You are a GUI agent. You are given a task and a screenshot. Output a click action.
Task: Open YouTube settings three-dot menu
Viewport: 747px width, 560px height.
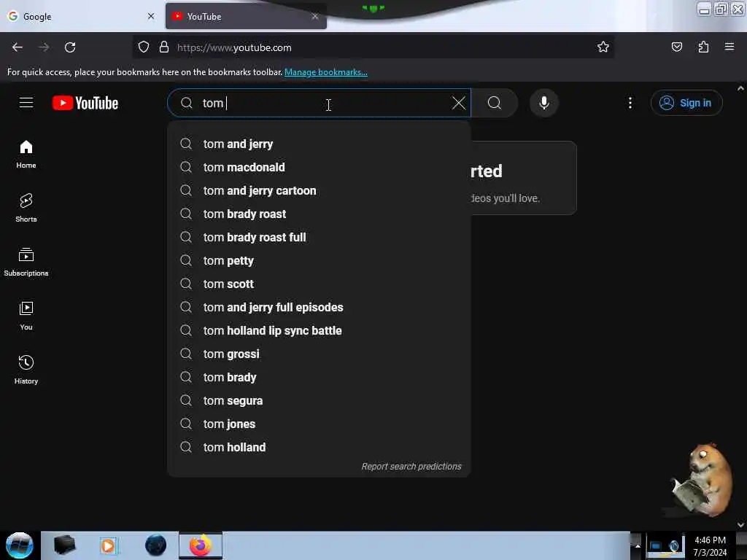click(630, 103)
